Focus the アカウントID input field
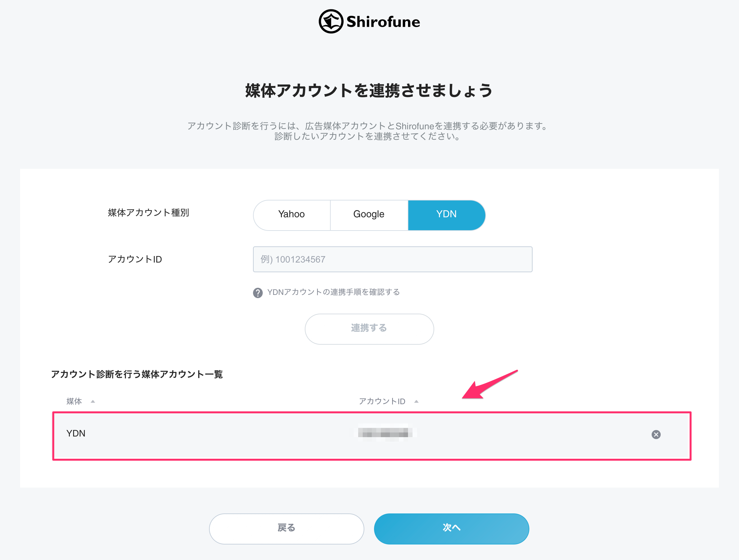Viewport: 739px width, 560px height. coord(392,259)
